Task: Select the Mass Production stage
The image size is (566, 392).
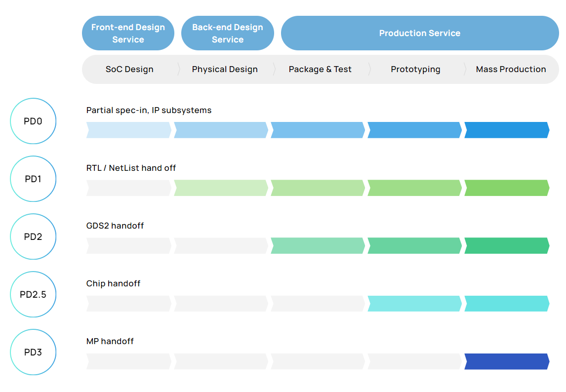Action: click(x=511, y=69)
